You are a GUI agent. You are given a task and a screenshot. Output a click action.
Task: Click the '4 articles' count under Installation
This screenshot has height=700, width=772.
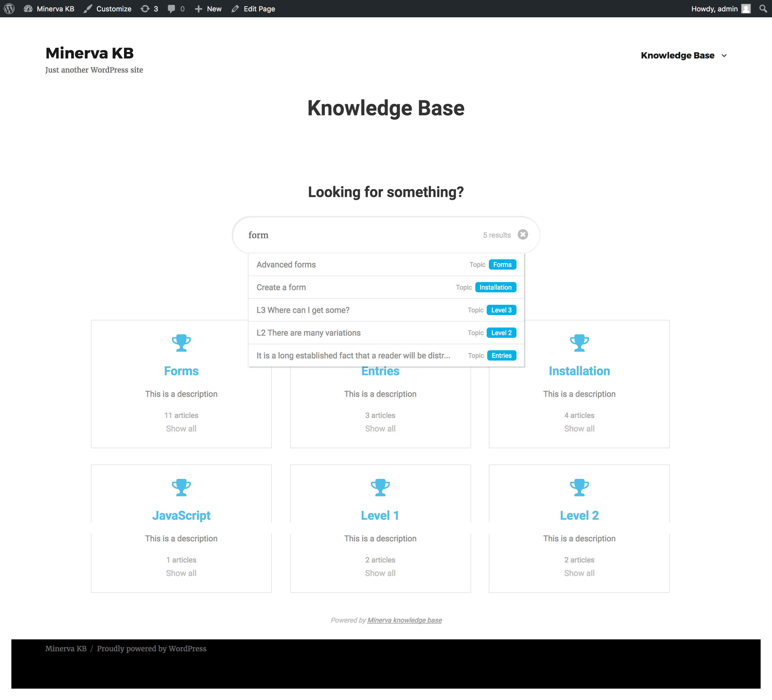point(579,416)
